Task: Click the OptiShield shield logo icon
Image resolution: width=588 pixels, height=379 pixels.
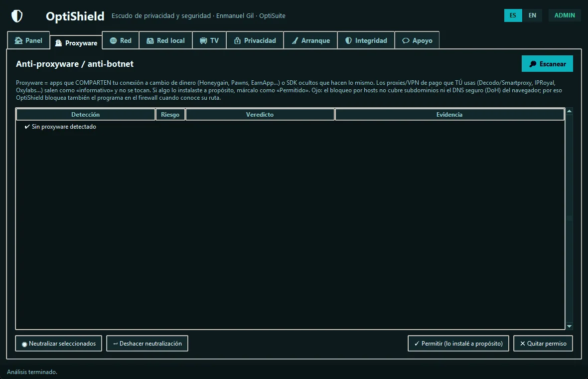Action: [x=17, y=16]
